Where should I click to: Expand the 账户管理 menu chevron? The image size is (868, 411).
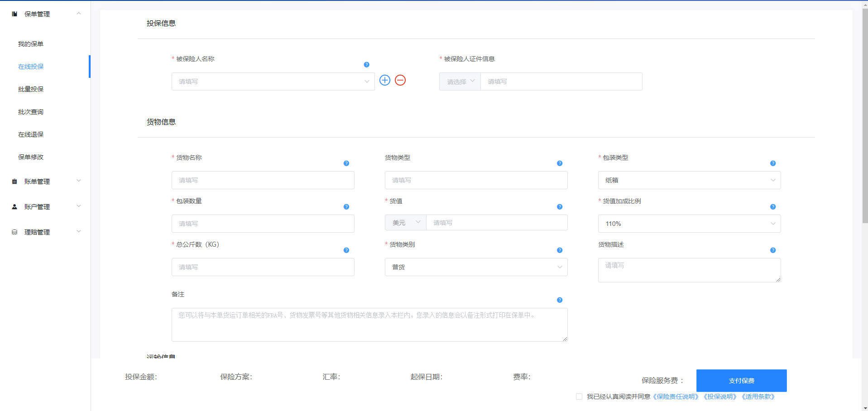79,206
